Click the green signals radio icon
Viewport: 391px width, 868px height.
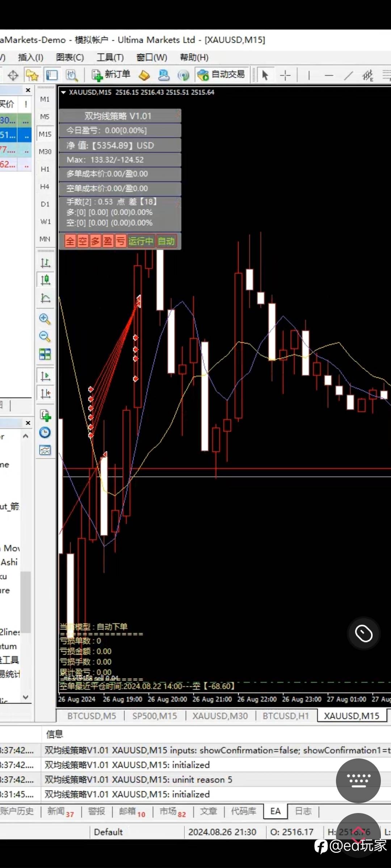pyautogui.click(x=184, y=75)
